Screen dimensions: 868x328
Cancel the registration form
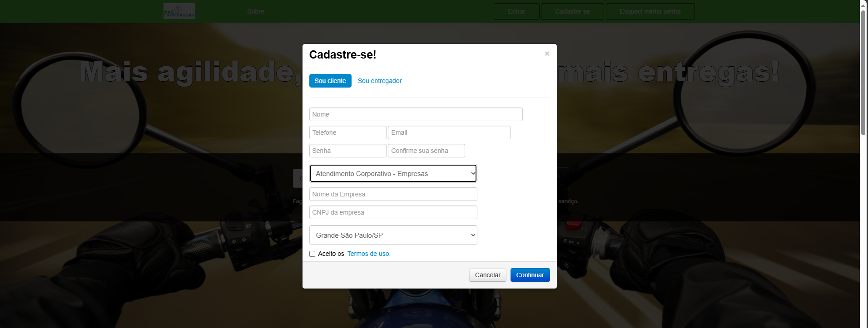[488, 275]
